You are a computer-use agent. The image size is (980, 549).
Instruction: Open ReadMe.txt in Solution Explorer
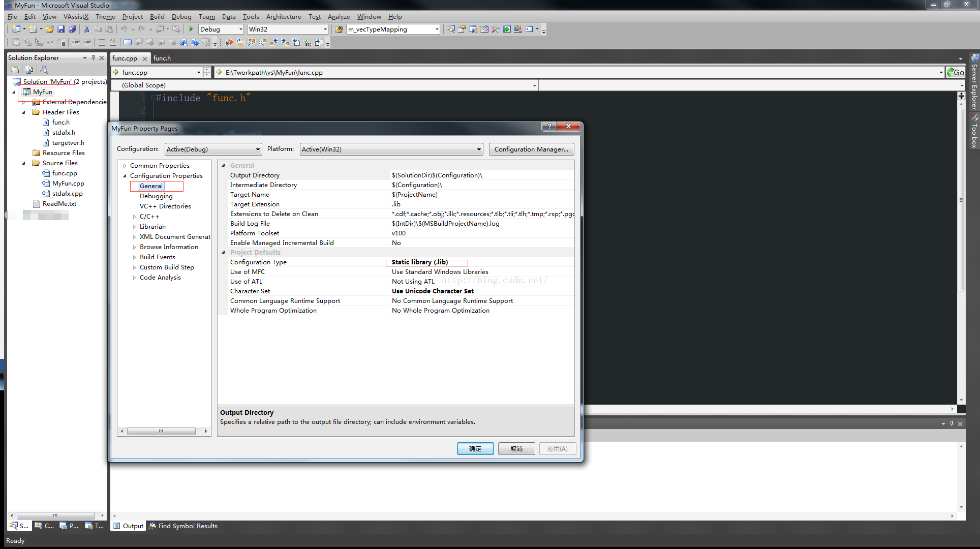(59, 204)
